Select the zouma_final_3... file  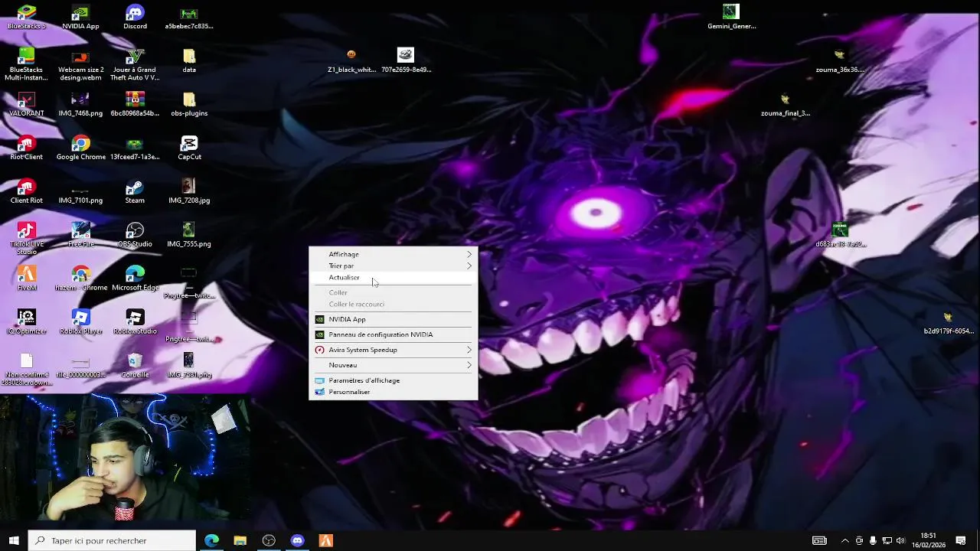(786, 104)
